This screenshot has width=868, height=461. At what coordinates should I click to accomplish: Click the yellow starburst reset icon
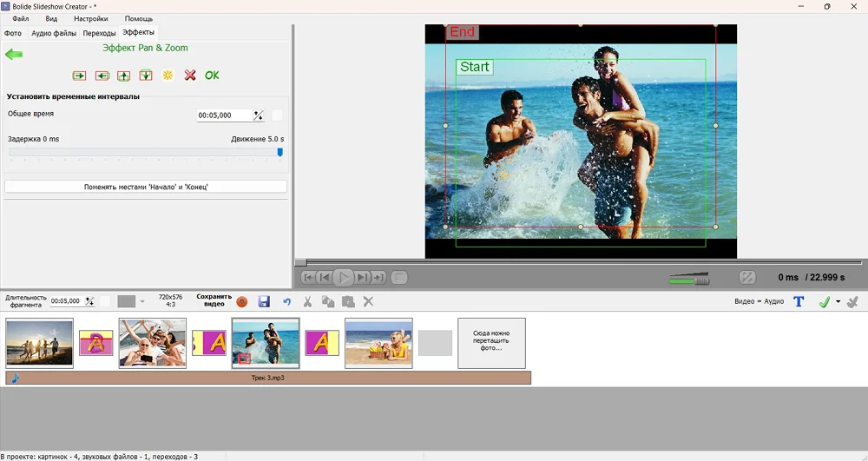point(168,76)
